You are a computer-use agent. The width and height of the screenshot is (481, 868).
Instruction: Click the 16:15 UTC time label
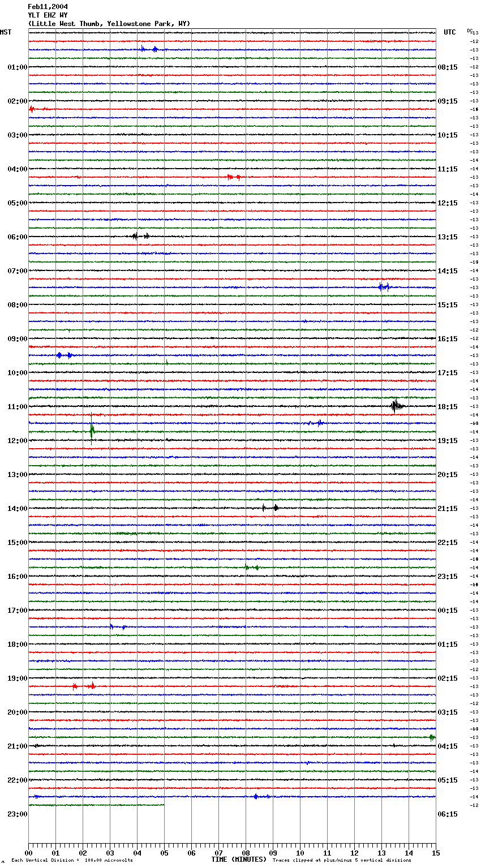448,339
